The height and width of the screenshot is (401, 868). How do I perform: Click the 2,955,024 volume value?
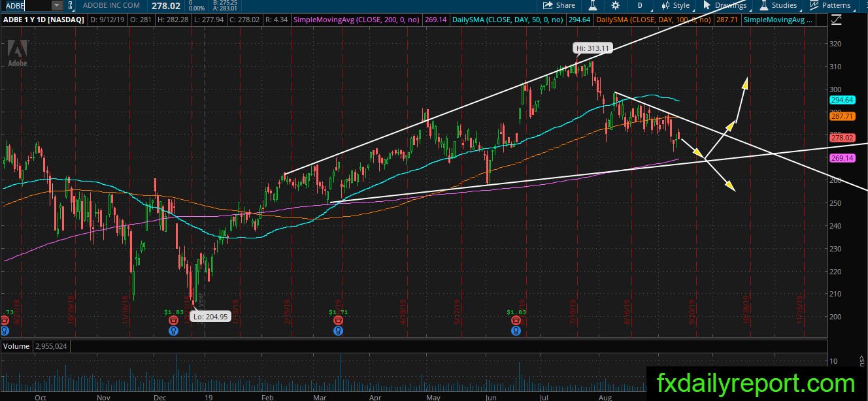click(x=52, y=345)
